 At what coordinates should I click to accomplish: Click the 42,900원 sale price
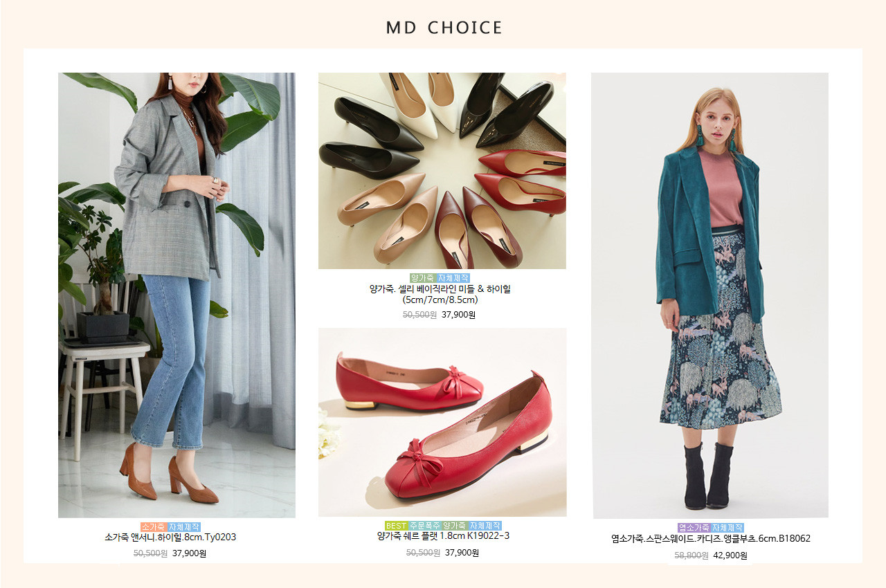pyautogui.click(x=730, y=555)
